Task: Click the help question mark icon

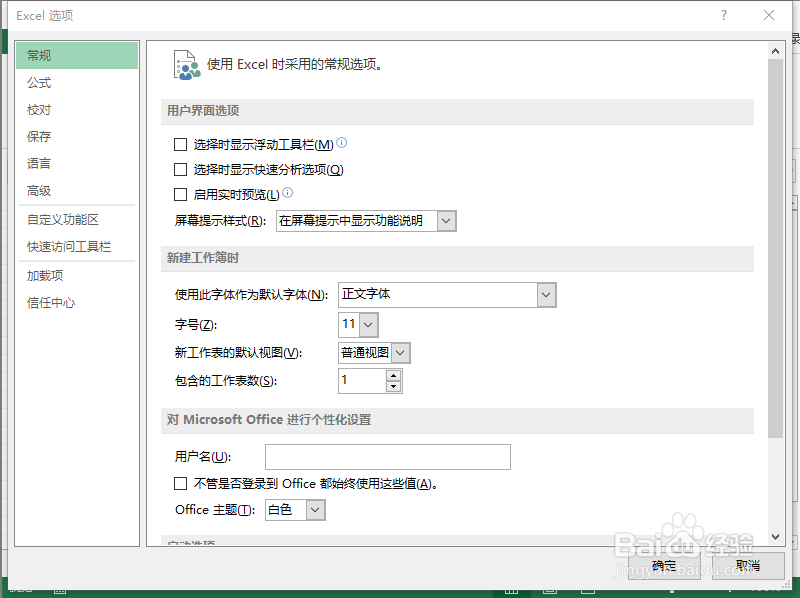Action: (723, 15)
